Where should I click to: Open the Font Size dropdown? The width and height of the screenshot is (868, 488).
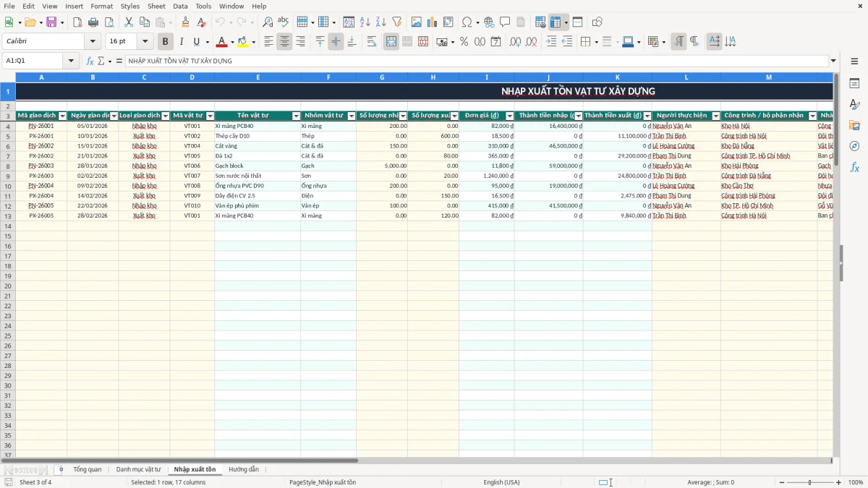(x=145, y=42)
